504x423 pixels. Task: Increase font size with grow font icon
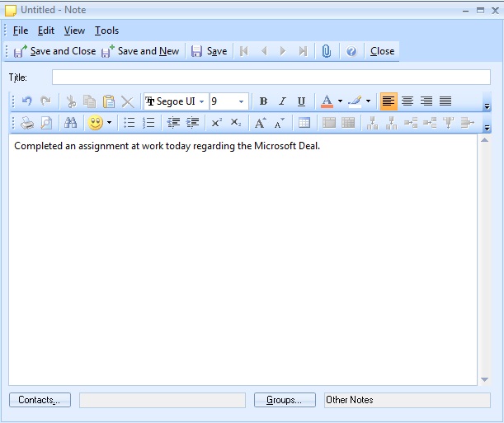[x=260, y=123]
